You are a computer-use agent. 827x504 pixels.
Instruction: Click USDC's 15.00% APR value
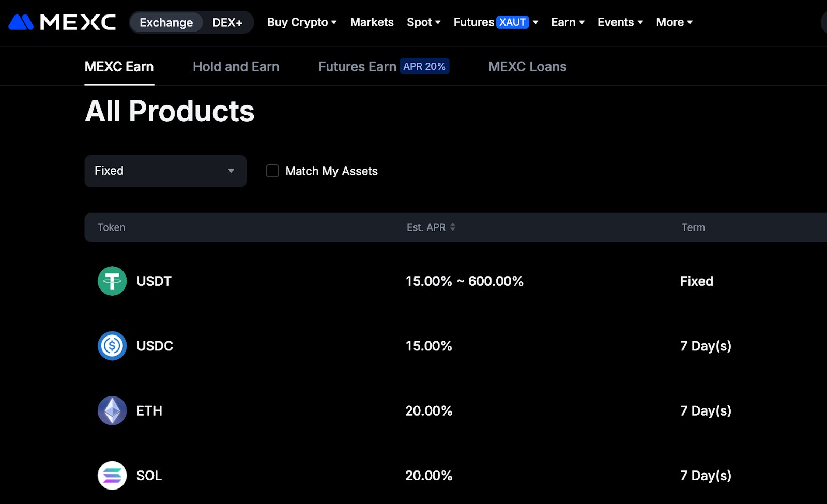pyautogui.click(x=429, y=346)
